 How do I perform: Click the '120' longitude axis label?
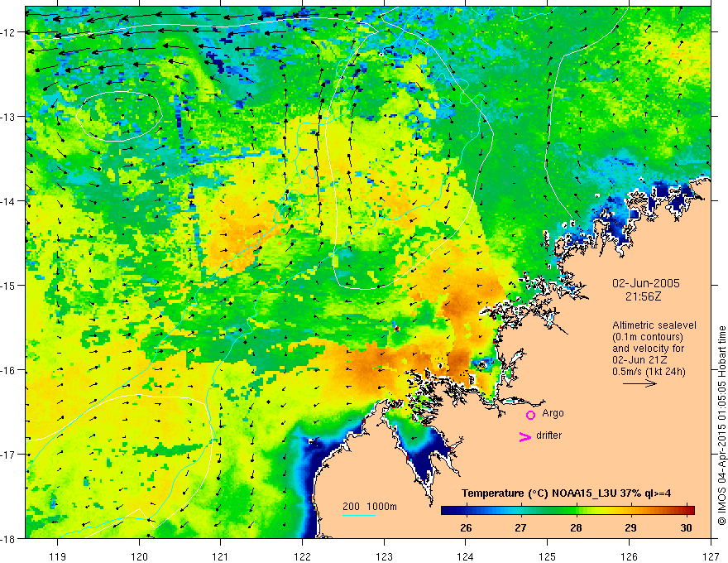[139, 556]
